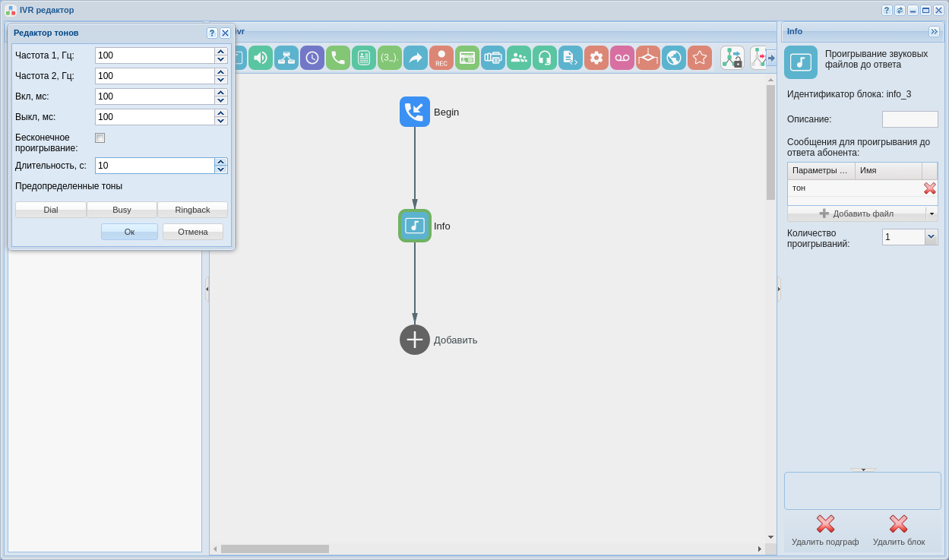Click the locked subgraph tree icon
949x560 pixels.
(x=732, y=58)
